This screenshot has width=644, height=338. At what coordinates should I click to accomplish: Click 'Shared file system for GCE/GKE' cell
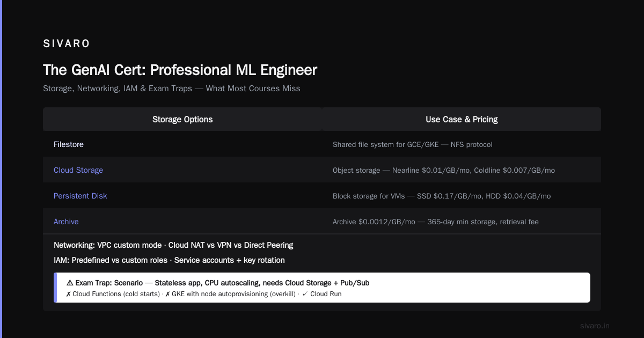[x=413, y=144]
